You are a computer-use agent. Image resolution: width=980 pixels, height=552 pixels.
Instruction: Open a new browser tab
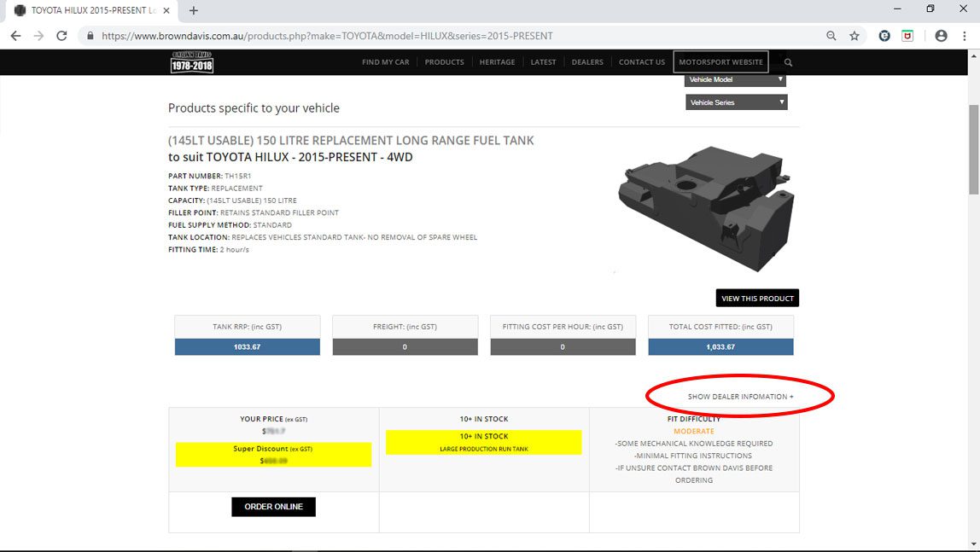point(193,10)
